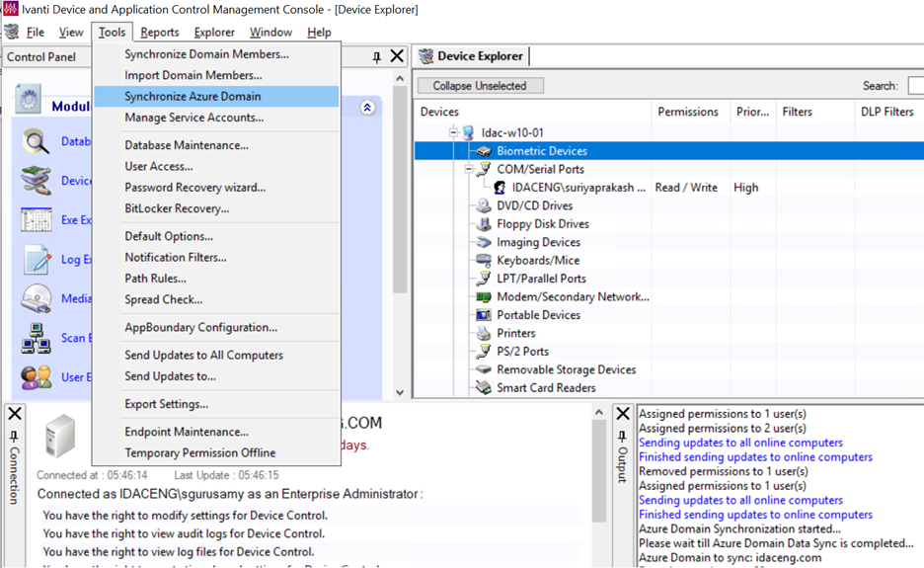
Task: Pin the Control Panel pane
Action: pyautogui.click(x=376, y=57)
